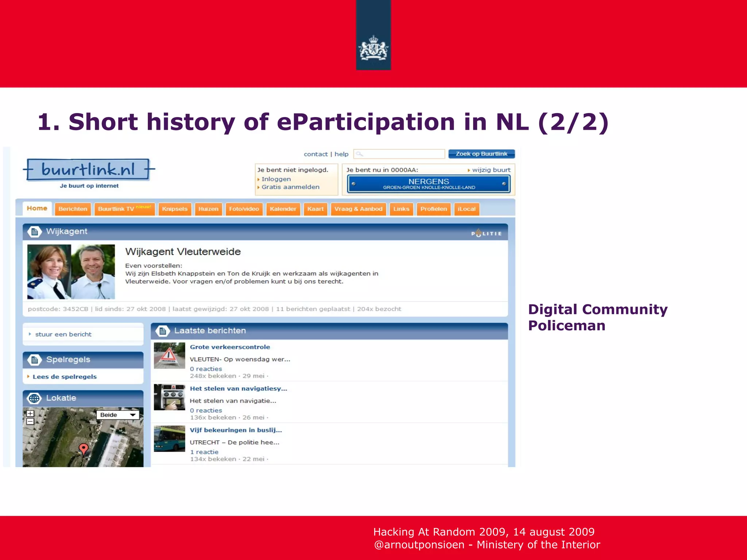Click the 1 reactie link

tap(204, 452)
